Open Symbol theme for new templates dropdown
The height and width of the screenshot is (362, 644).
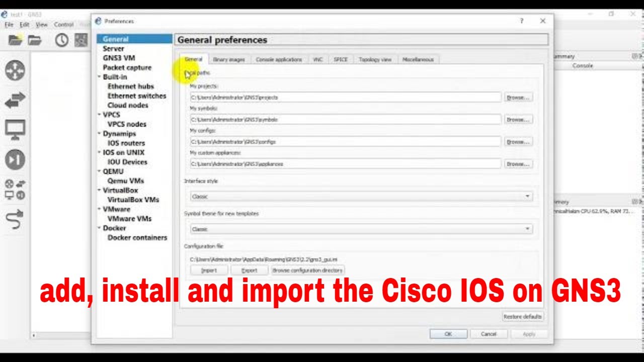pyautogui.click(x=361, y=229)
